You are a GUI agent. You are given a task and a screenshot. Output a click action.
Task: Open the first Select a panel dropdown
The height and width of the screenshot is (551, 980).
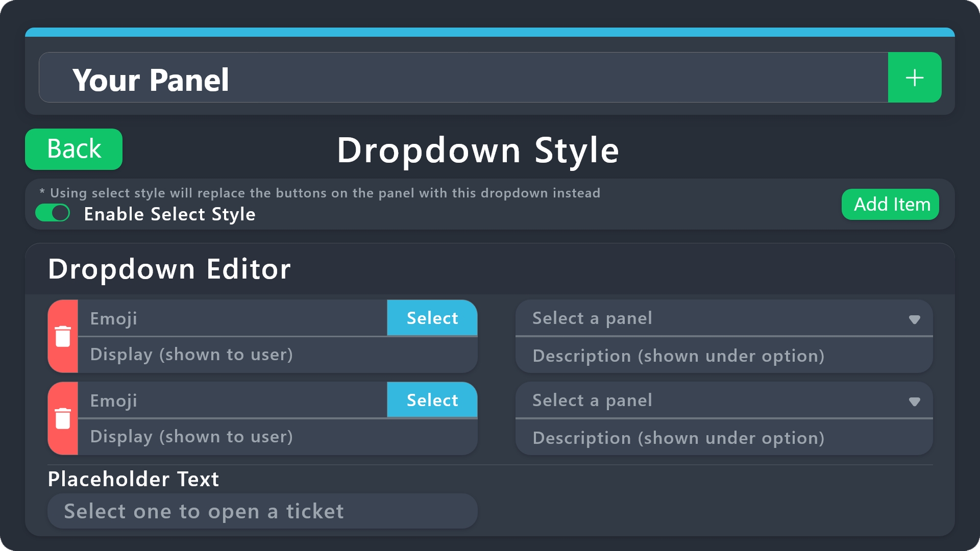click(x=724, y=318)
